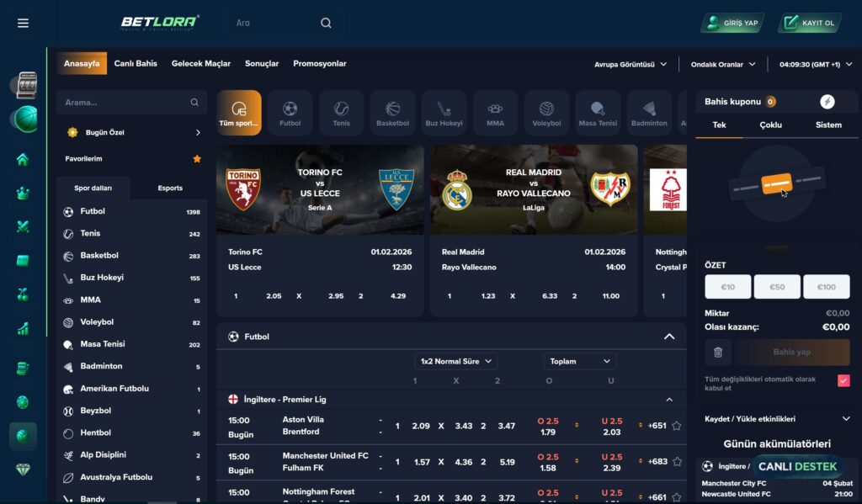
Task: Select Masa Tenisi sport filter icon
Action: point(598,114)
